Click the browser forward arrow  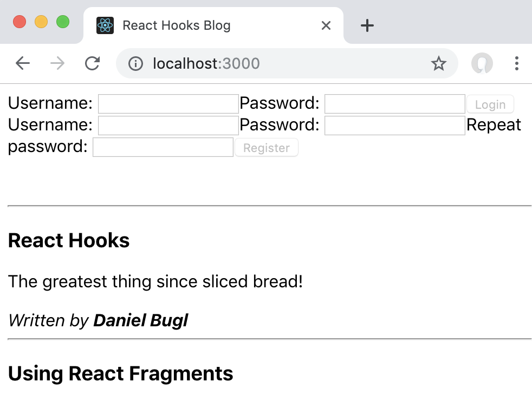click(57, 64)
